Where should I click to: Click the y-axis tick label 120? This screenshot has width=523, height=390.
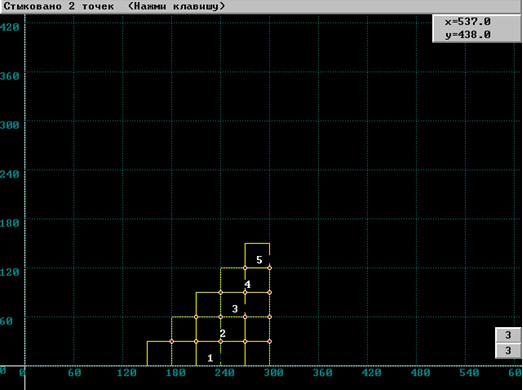coord(9,272)
